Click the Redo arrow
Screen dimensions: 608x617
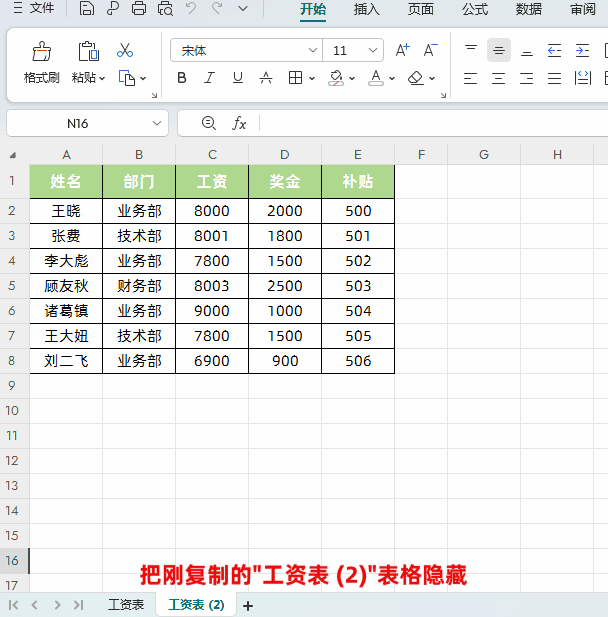tap(217, 8)
